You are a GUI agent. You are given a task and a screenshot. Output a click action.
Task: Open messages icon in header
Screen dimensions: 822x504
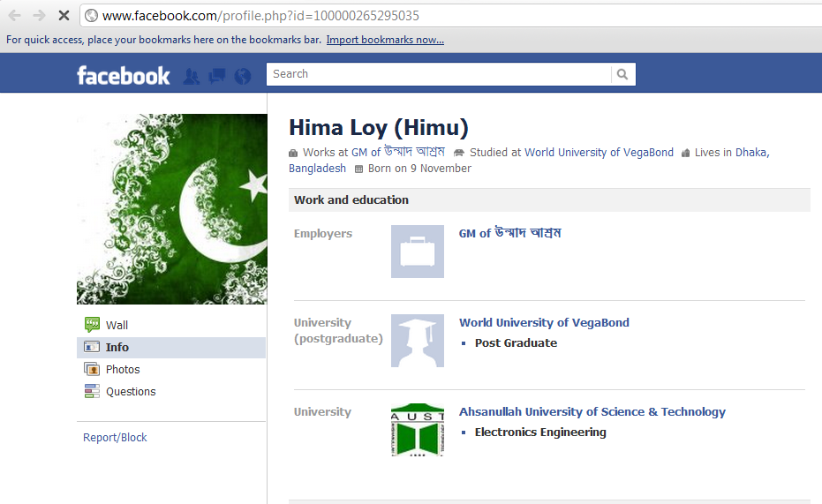tap(216, 77)
